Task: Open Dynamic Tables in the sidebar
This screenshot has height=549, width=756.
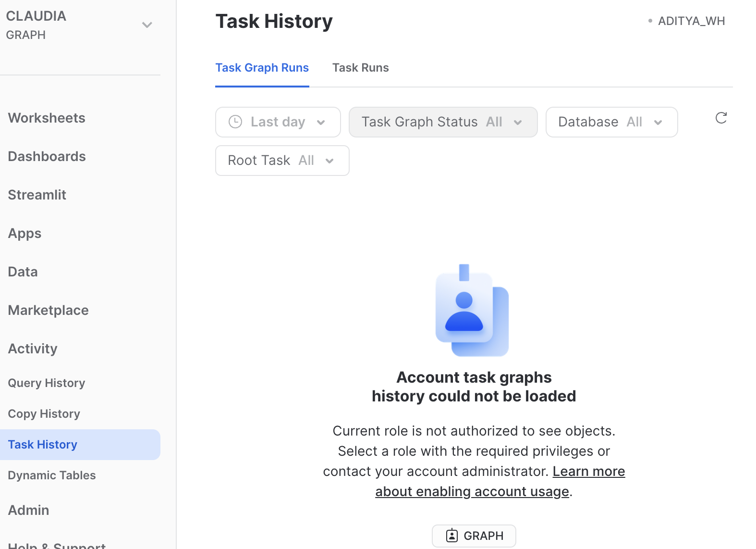Action: [x=51, y=475]
